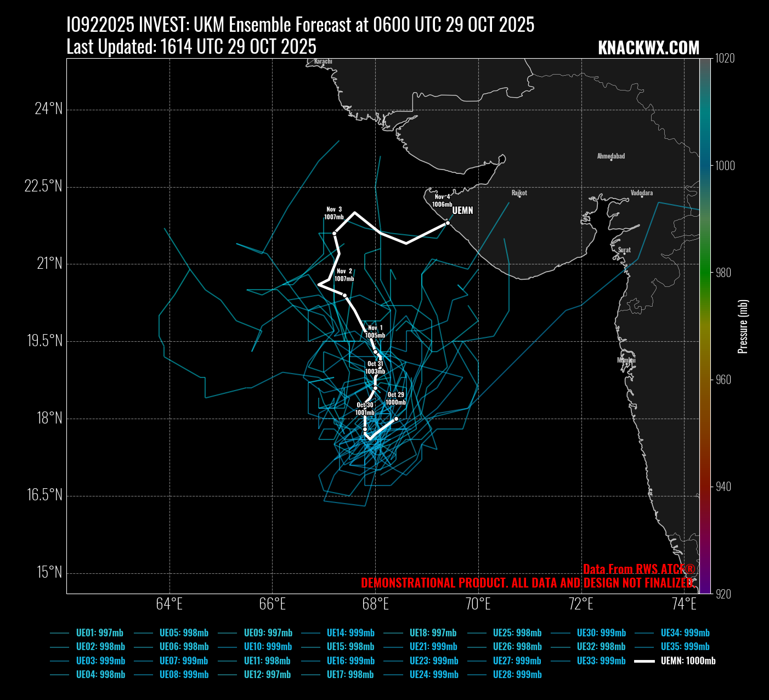Click the Ahmedabad city marker
769x700 pixels.
[611, 160]
